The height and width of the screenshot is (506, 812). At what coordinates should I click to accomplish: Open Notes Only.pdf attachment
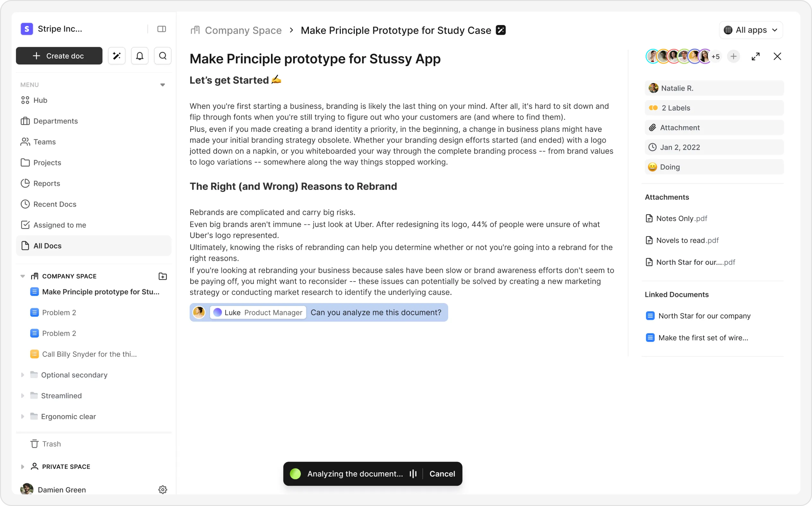click(681, 219)
